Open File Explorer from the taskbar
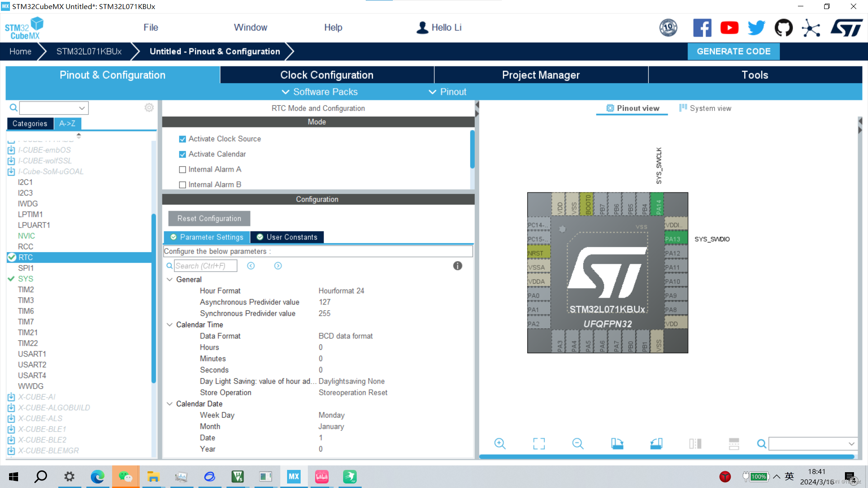The width and height of the screenshot is (868, 488). pyautogui.click(x=153, y=477)
